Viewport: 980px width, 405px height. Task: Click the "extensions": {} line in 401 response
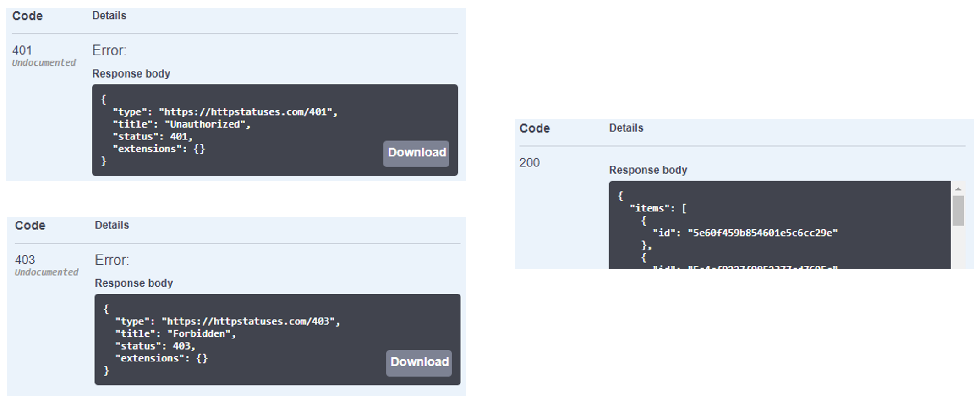coord(159,149)
